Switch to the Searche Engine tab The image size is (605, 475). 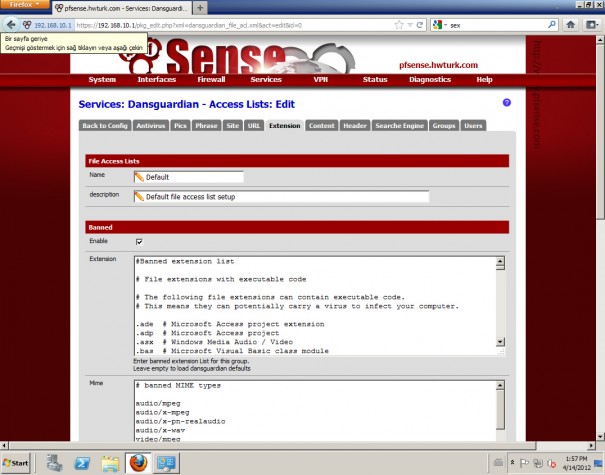pyautogui.click(x=400, y=126)
